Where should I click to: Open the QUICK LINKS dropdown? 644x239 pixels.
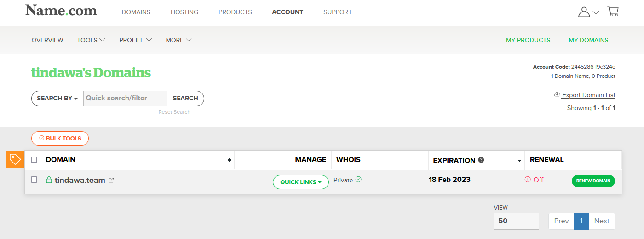301,182
